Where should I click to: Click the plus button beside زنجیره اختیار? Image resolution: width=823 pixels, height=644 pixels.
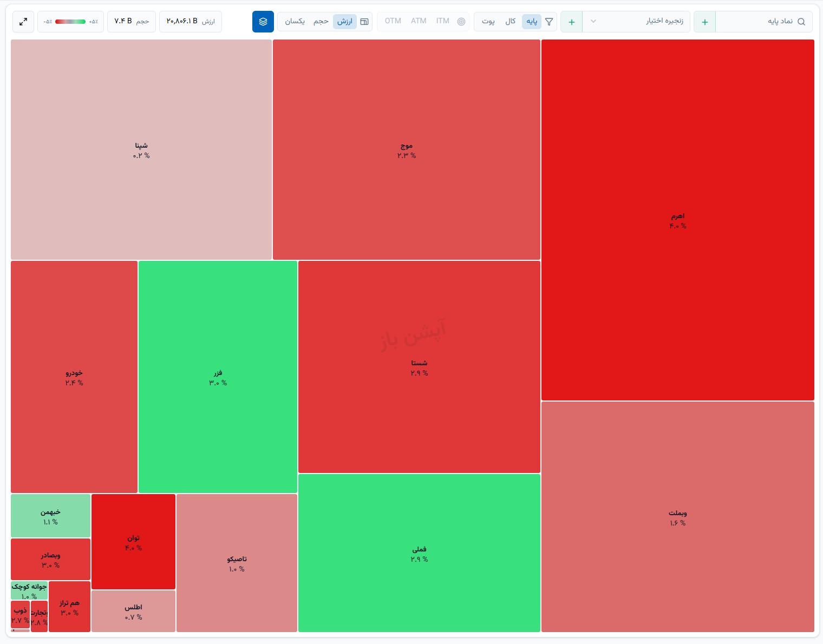coord(572,22)
